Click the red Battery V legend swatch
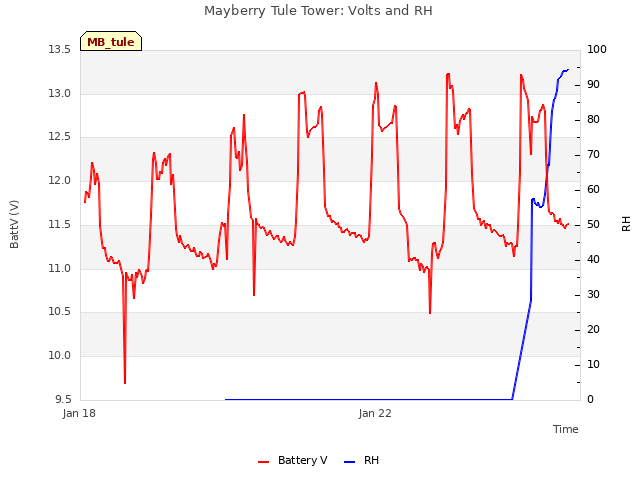This screenshot has height=480, width=640. coord(264,462)
